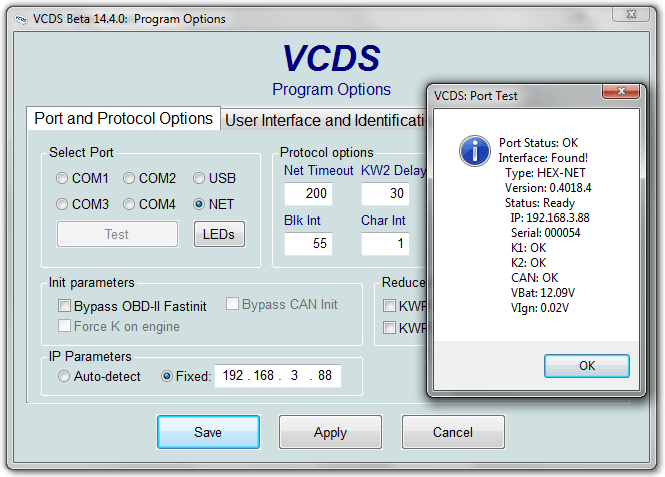Cancel the Program Options dialog

(x=453, y=432)
